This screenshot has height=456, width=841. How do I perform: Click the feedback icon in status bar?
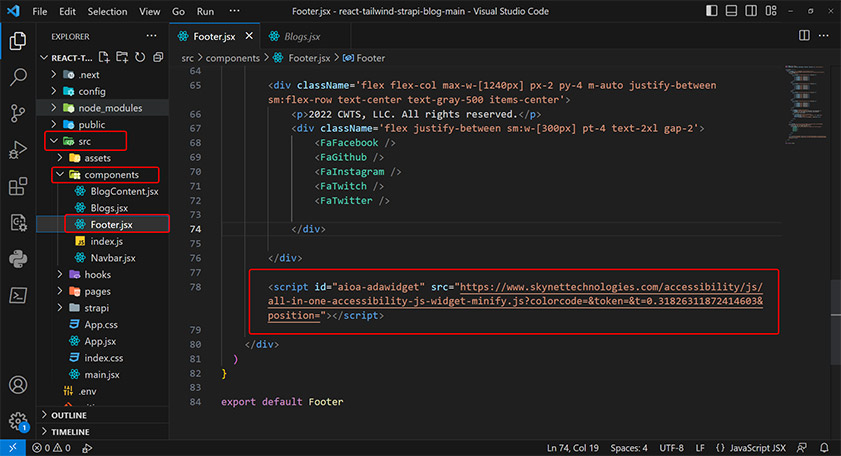tap(802, 447)
